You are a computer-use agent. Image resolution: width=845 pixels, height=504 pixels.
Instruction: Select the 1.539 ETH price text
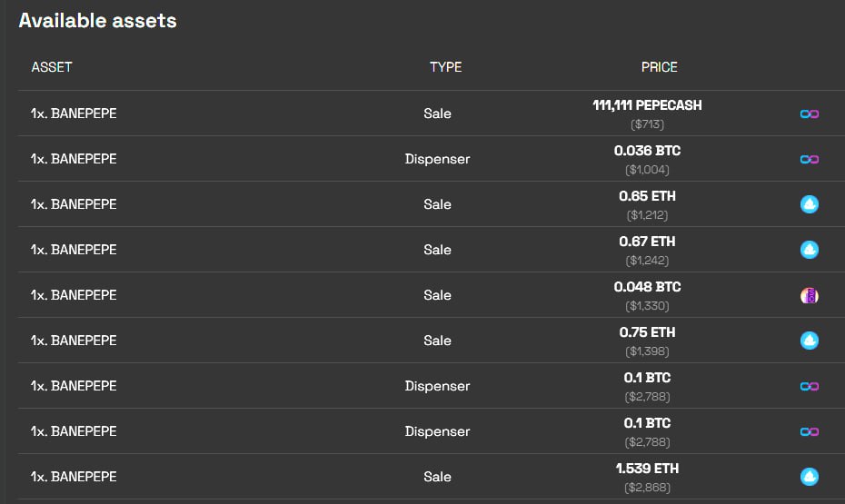(647, 469)
